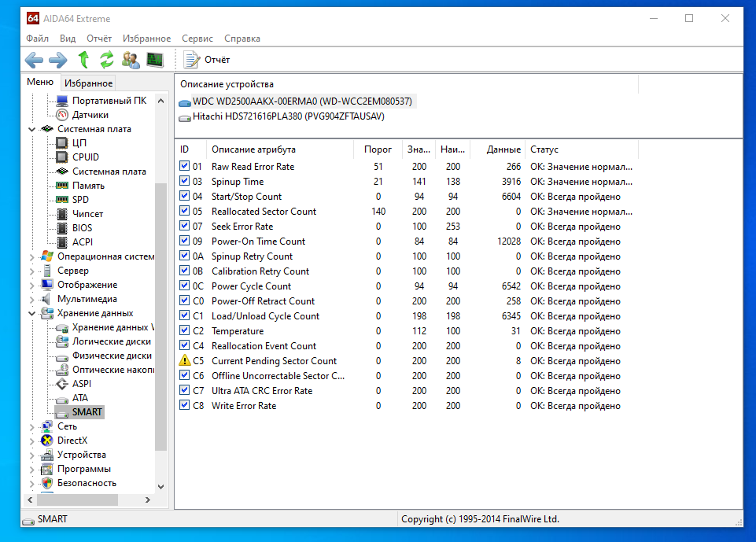Uncheck the Raw Read Error Rate checkbox
Image resolution: width=756 pixels, height=542 pixels.
pyautogui.click(x=185, y=166)
